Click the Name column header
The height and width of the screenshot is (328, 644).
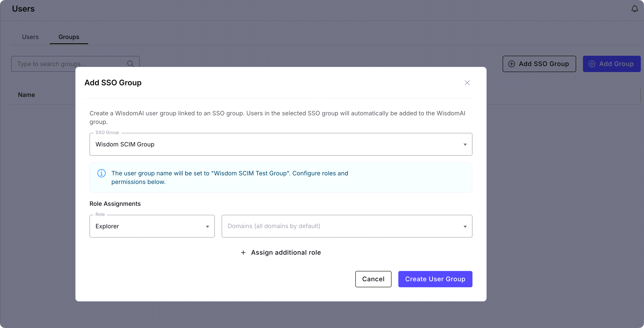point(26,95)
